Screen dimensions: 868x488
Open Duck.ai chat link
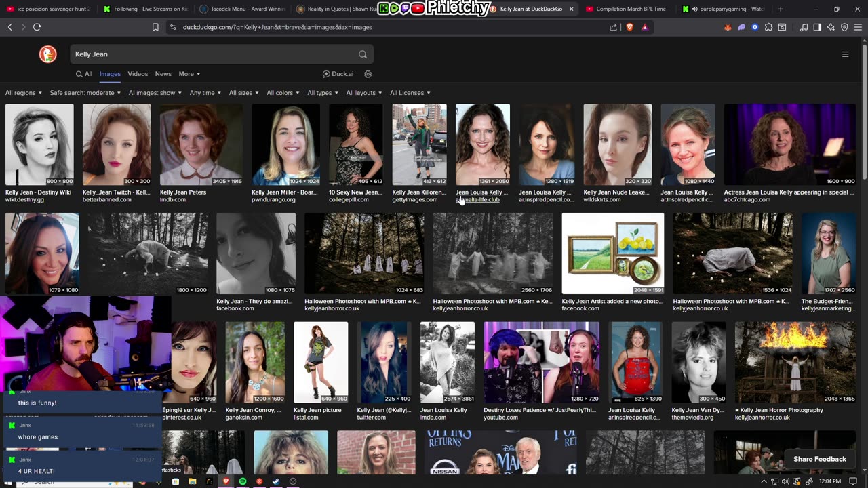point(338,74)
